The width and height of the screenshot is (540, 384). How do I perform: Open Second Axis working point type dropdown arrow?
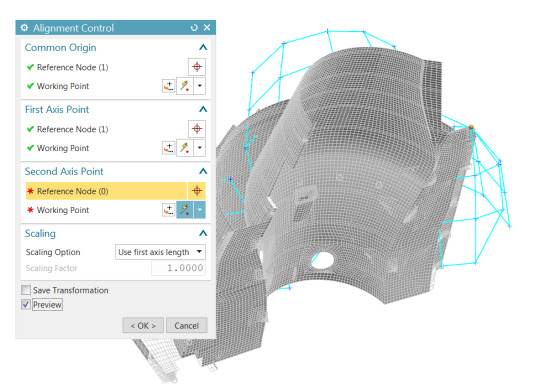point(200,210)
